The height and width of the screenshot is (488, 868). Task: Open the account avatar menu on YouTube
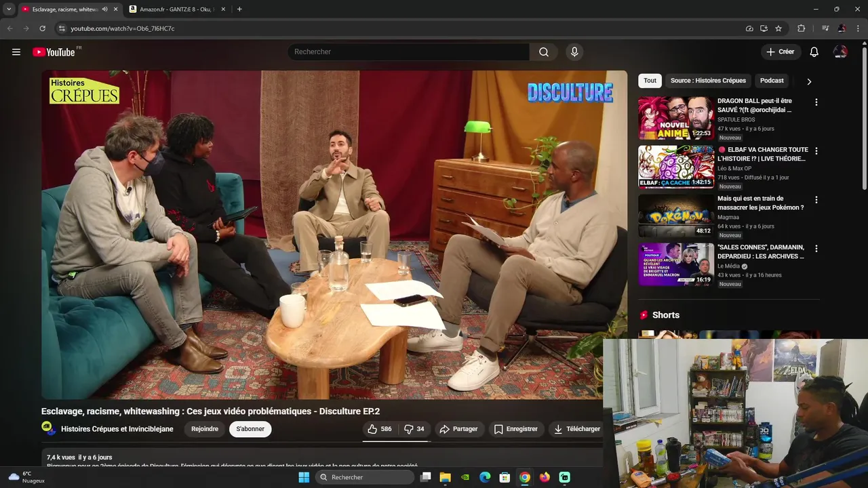[x=840, y=52]
